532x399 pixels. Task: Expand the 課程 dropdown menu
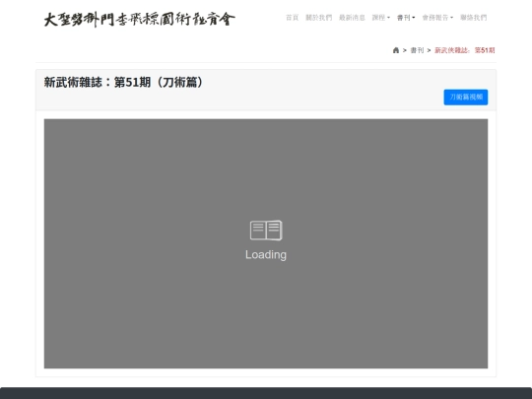pyautogui.click(x=381, y=18)
